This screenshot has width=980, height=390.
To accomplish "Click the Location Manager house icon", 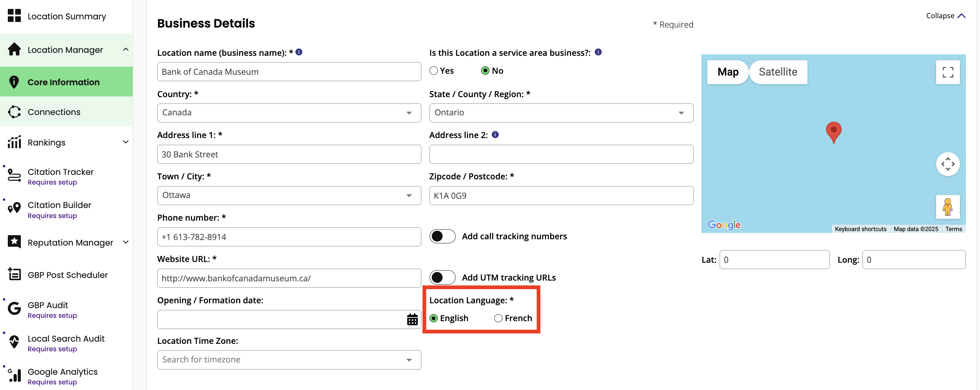I will (15, 49).
